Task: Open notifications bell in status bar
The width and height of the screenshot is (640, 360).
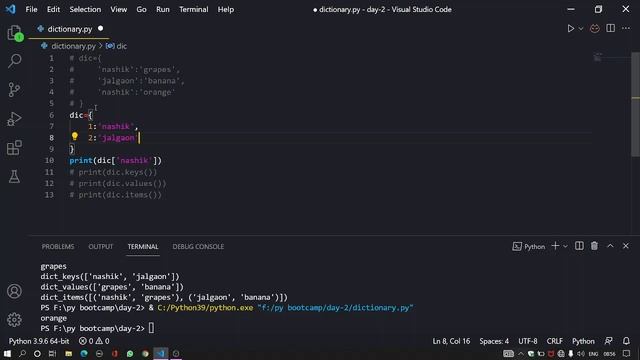Action: click(626, 341)
